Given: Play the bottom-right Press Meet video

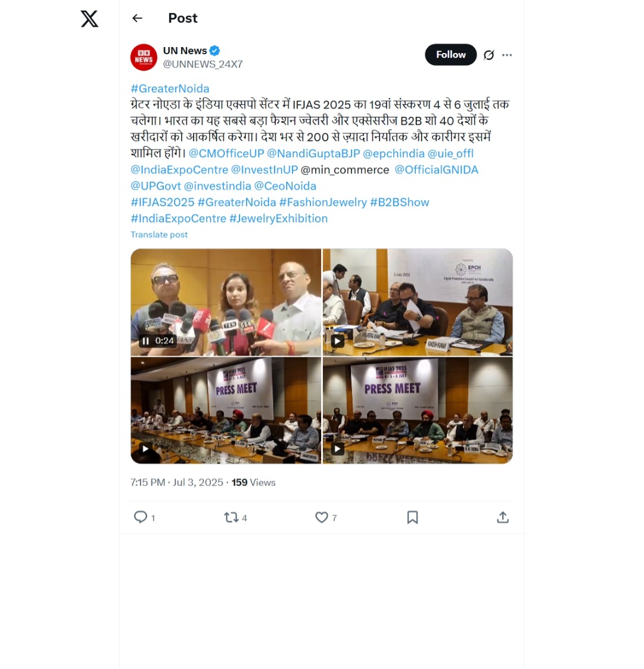Looking at the screenshot, I should tap(338, 449).
